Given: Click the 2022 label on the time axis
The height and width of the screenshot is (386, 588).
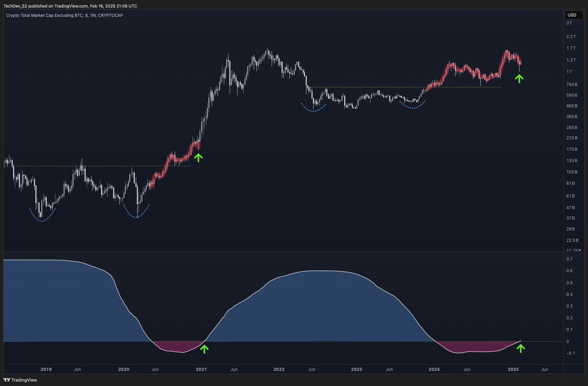Looking at the screenshot, I should [x=279, y=369].
